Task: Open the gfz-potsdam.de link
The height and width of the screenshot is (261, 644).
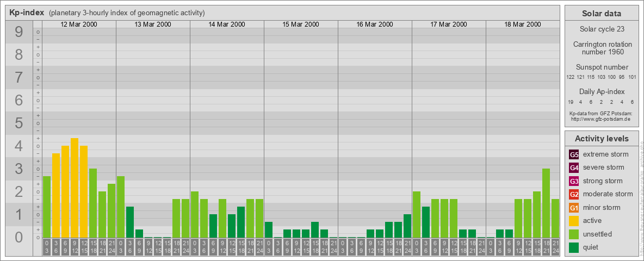Action: (x=600, y=119)
